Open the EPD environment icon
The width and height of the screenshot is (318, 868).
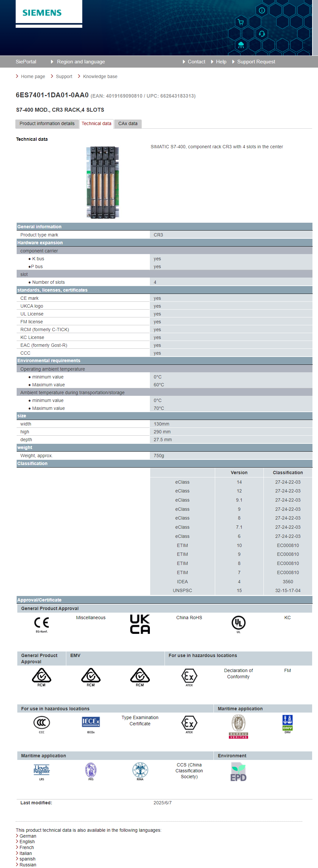pos(238,772)
